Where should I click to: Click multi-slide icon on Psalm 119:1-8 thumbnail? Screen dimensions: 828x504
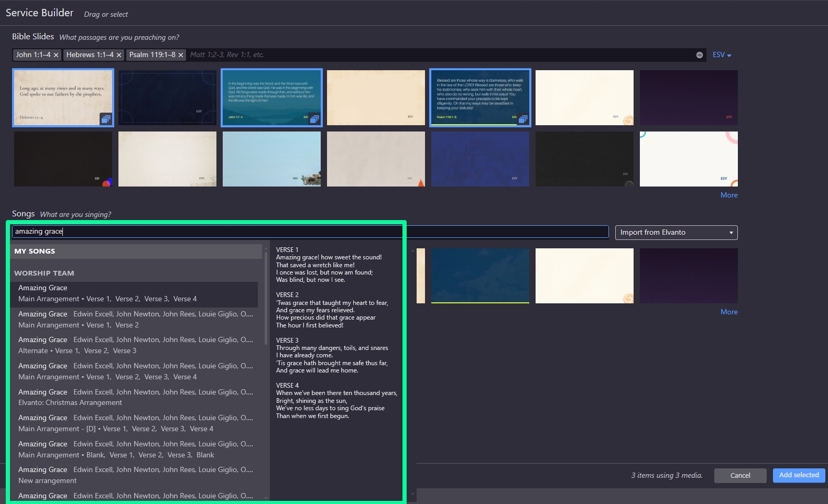523,119
